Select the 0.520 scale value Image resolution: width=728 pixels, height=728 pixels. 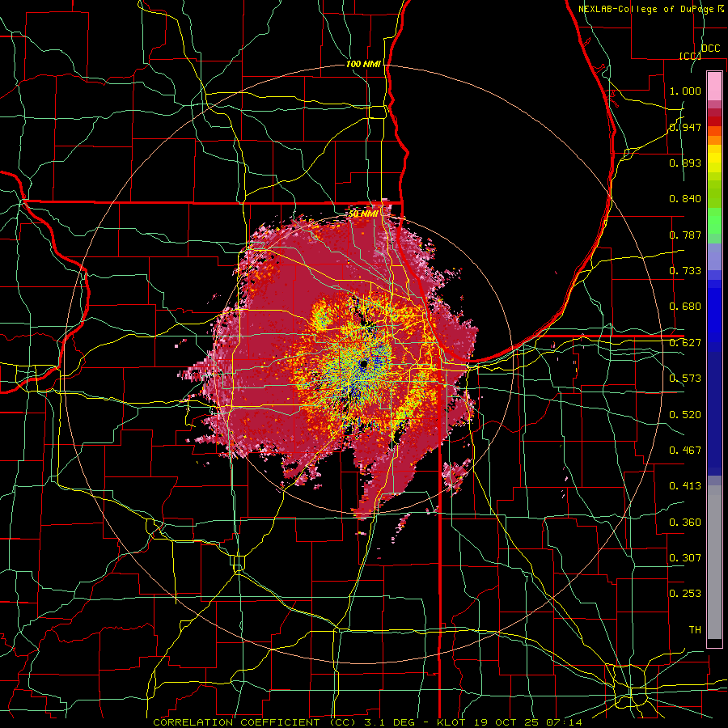pos(685,415)
